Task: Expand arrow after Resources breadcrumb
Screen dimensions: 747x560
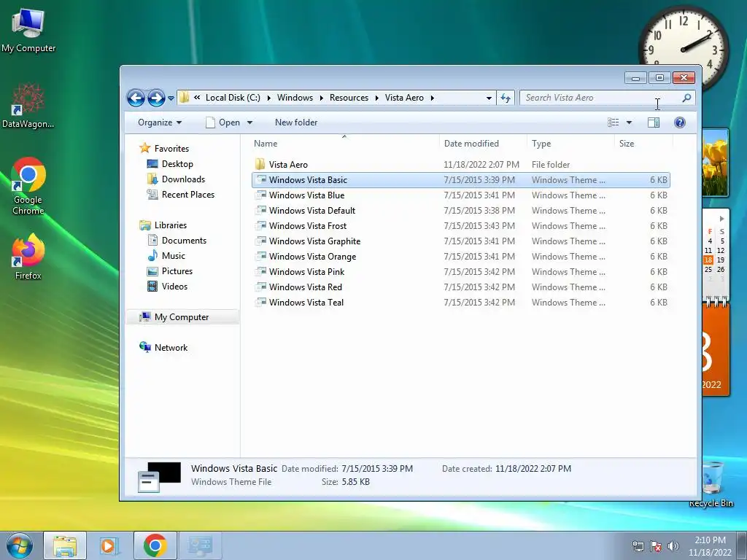Action: tap(377, 98)
